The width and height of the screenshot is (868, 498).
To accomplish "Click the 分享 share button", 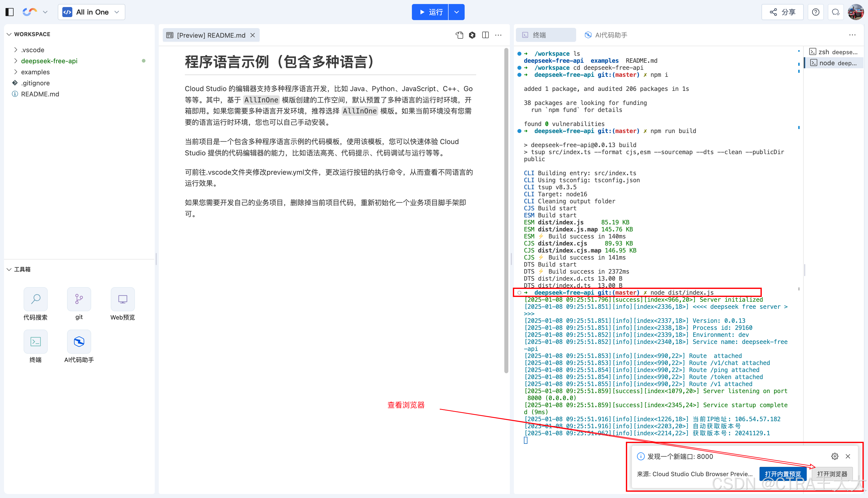I will click(x=782, y=12).
